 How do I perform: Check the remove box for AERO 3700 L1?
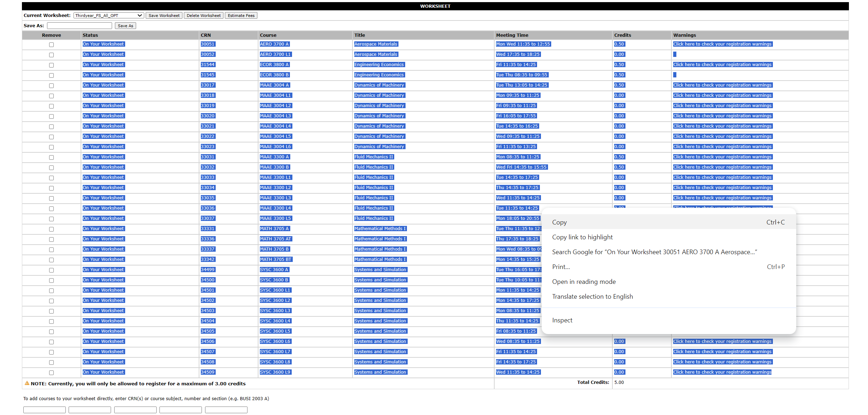(x=51, y=55)
